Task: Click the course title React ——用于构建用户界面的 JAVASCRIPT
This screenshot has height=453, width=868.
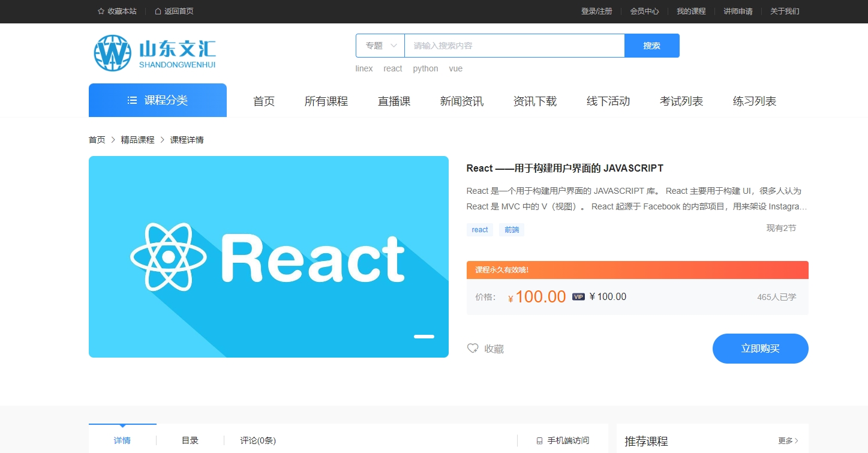Action: click(565, 169)
